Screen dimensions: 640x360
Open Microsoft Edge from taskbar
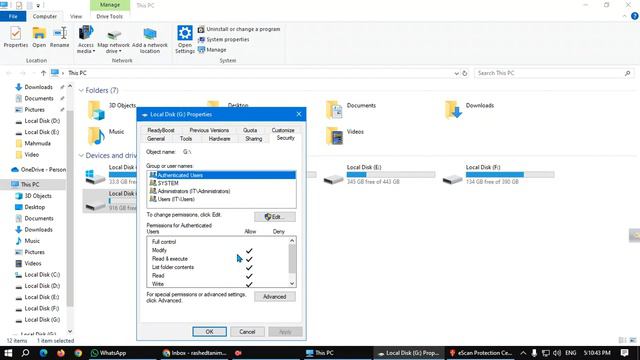pyautogui.click(x=43, y=353)
